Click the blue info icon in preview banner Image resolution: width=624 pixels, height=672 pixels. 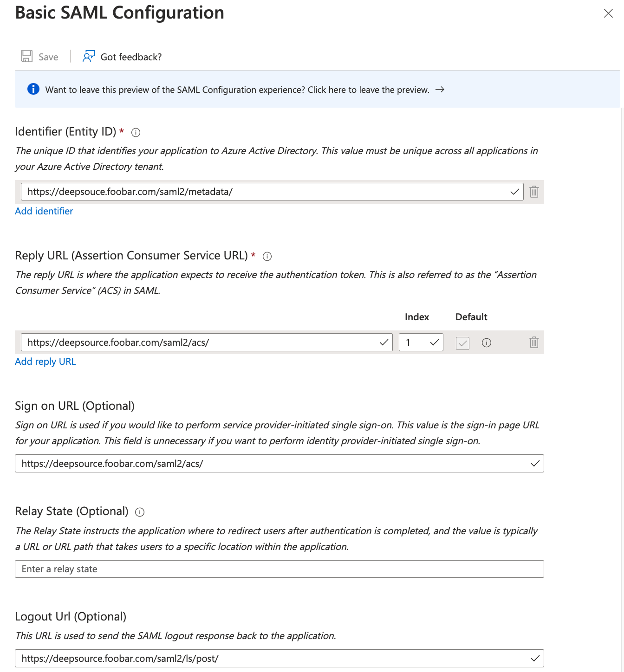[33, 89]
